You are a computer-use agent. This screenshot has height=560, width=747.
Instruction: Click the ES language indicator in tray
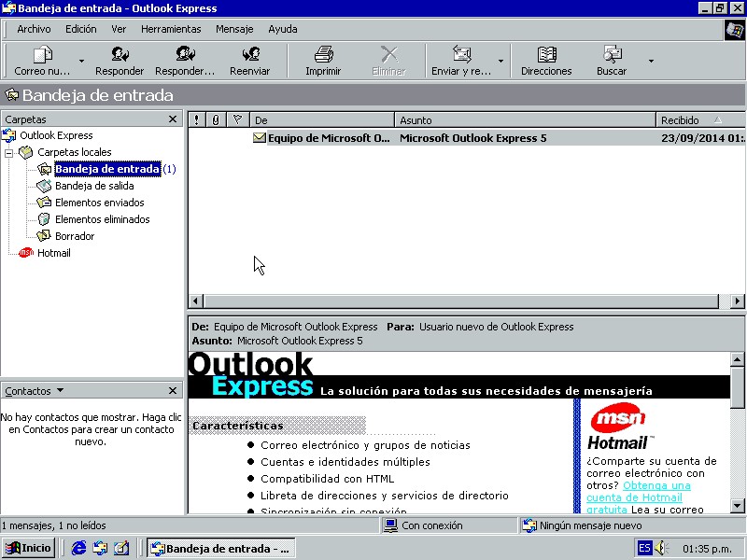pos(644,548)
